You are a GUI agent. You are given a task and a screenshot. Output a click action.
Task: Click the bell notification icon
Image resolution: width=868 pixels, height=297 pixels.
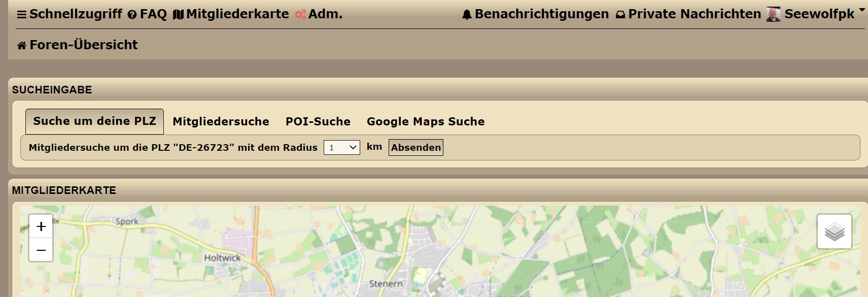tap(467, 15)
